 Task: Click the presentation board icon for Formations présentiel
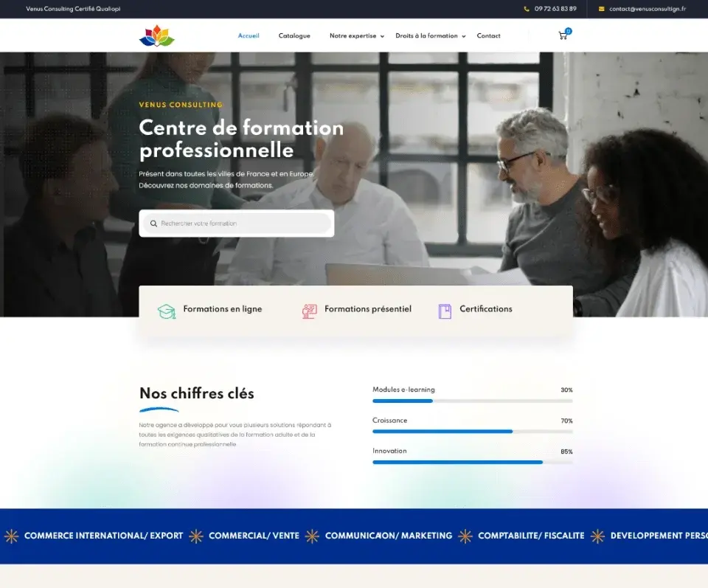(309, 309)
